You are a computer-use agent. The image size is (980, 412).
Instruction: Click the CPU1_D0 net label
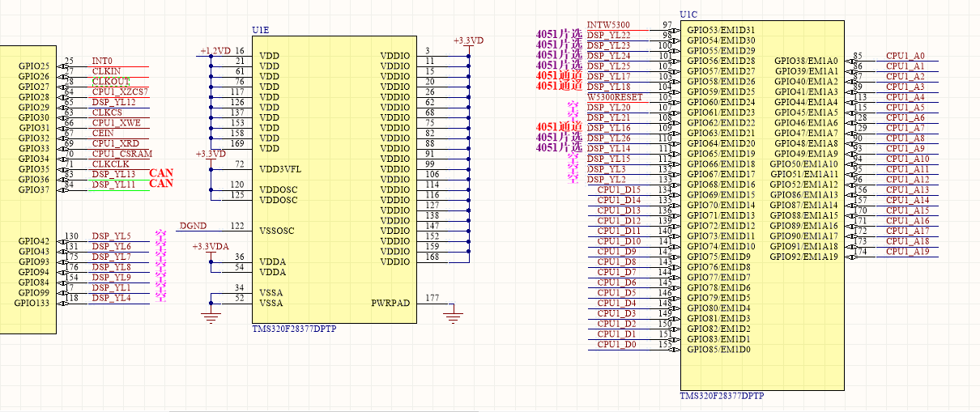617,345
